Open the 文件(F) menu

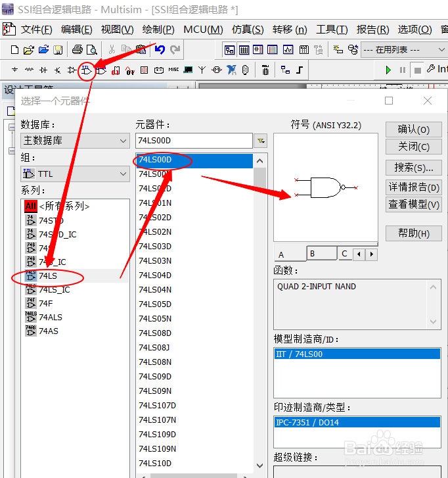click(36, 30)
